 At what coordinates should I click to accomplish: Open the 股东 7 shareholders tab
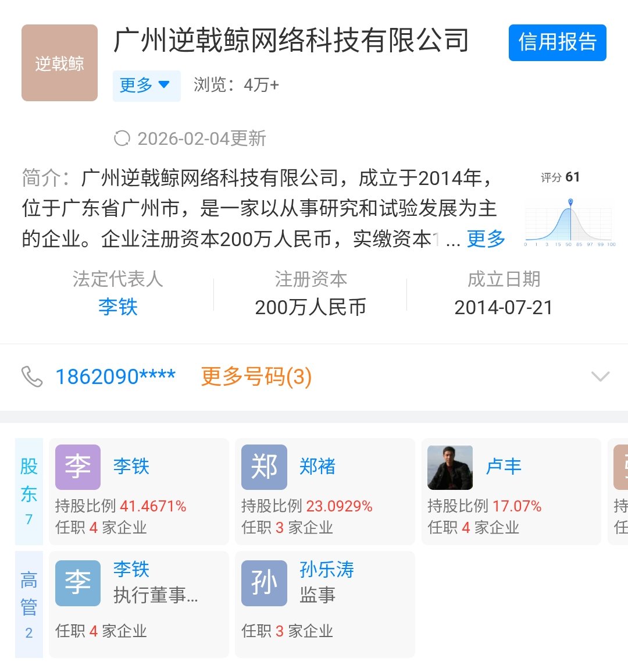[x=29, y=491]
